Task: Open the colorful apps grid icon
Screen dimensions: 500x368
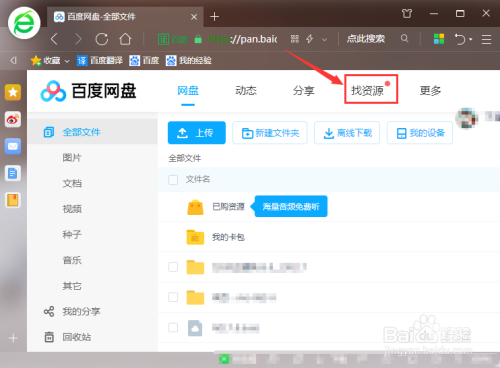Action: coord(439,39)
